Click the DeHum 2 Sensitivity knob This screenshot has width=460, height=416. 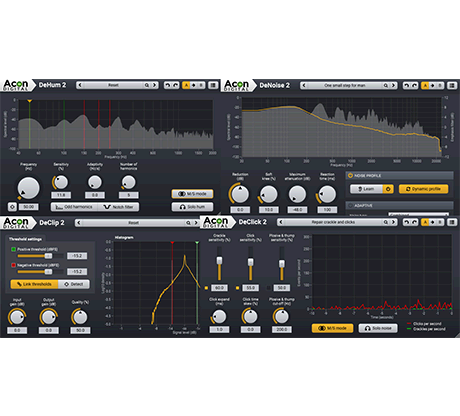(61, 182)
